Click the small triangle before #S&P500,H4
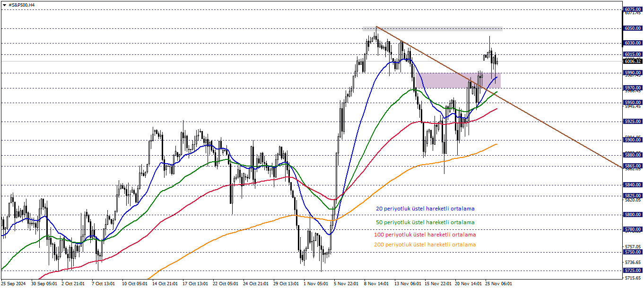The height and width of the screenshot is (289, 644). [4, 5]
